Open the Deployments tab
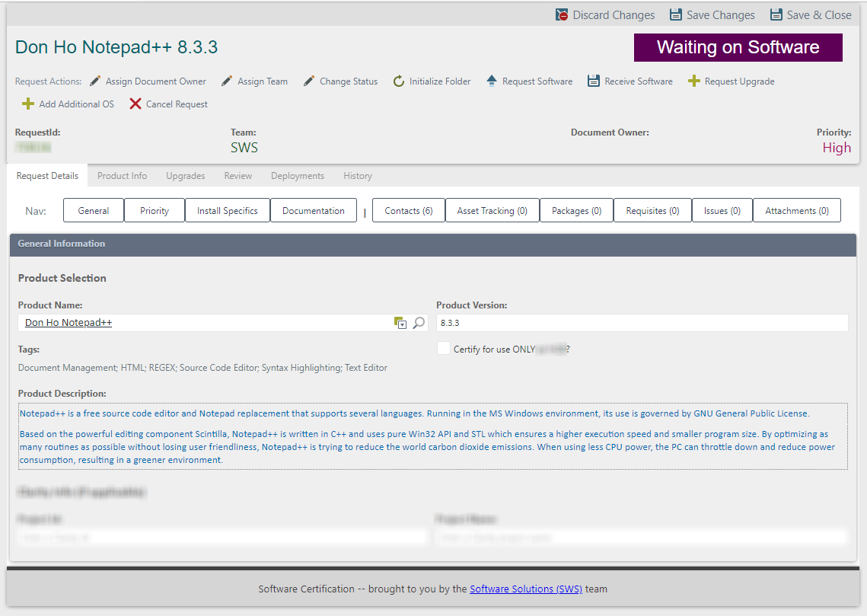 (298, 176)
